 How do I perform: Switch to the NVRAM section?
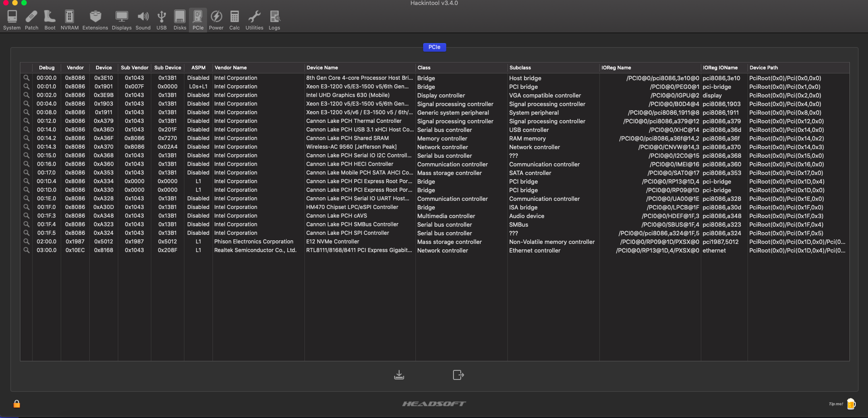point(69,20)
